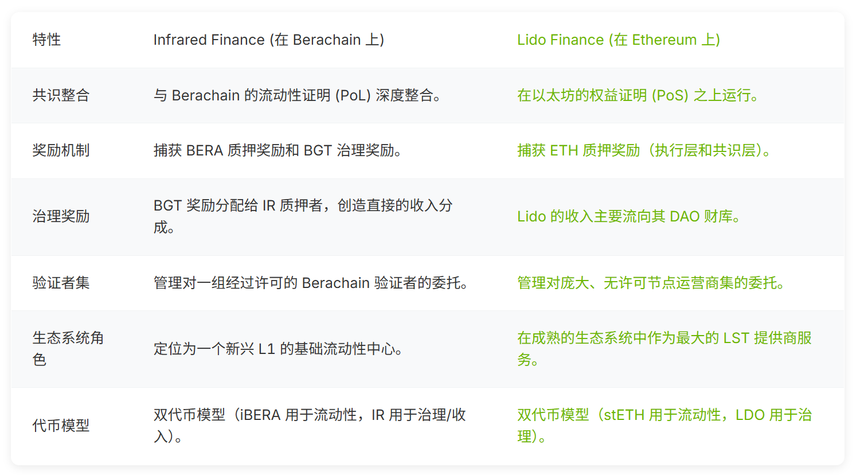Screen dimensions: 868x475
Task: Select the Infrared Finance (在 Berachain 上) header
Action: pyautogui.click(x=268, y=40)
